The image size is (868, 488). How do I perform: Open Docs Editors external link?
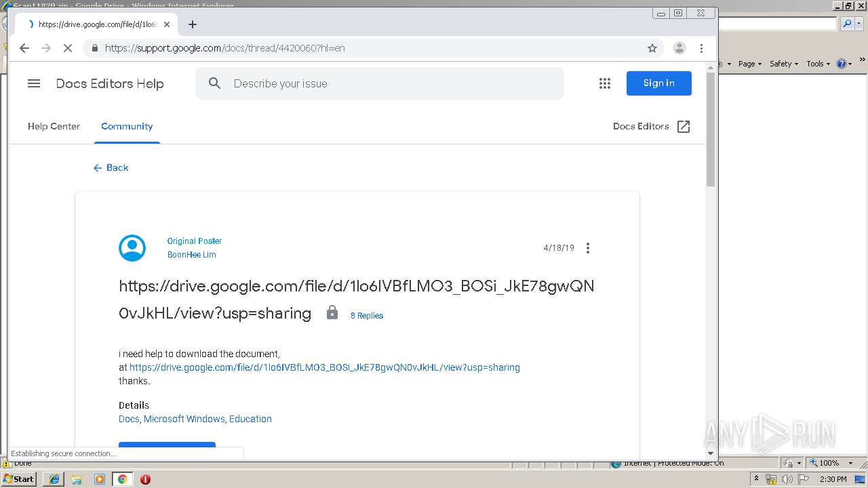tap(652, 126)
